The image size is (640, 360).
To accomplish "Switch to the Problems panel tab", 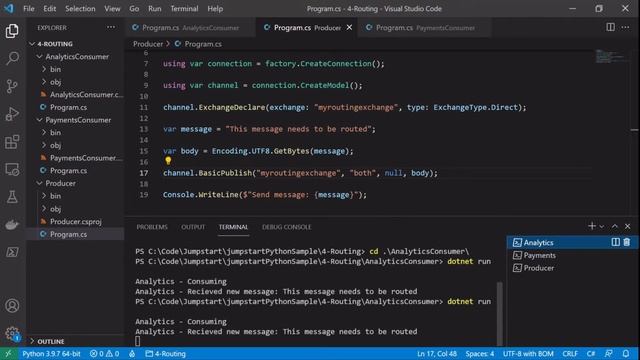I will [152, 227].
